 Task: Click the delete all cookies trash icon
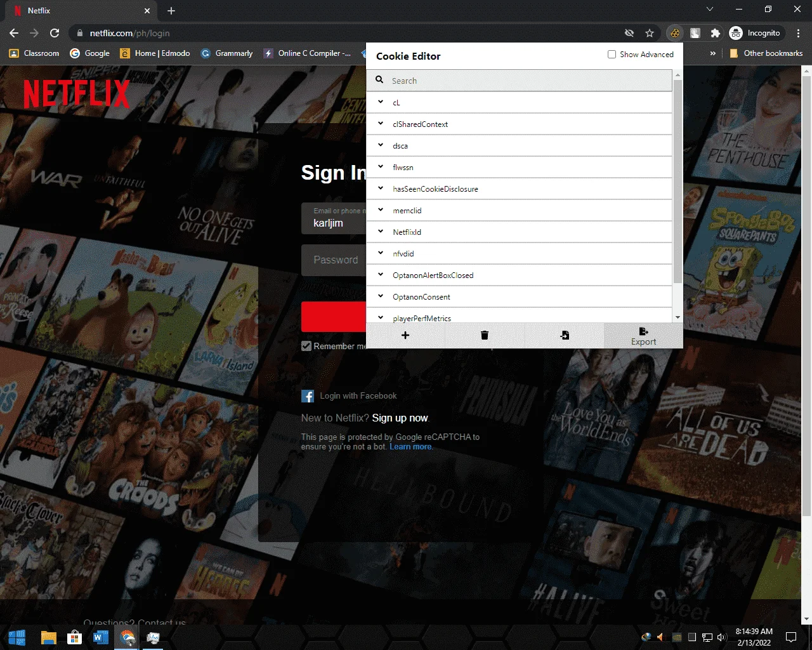coord(485,335)
